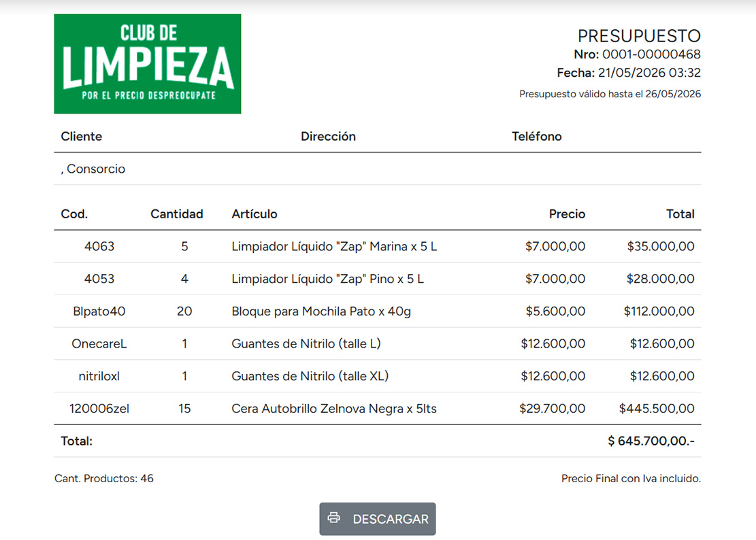
Task: Click product code 120006zel
Action: (99, 409)
